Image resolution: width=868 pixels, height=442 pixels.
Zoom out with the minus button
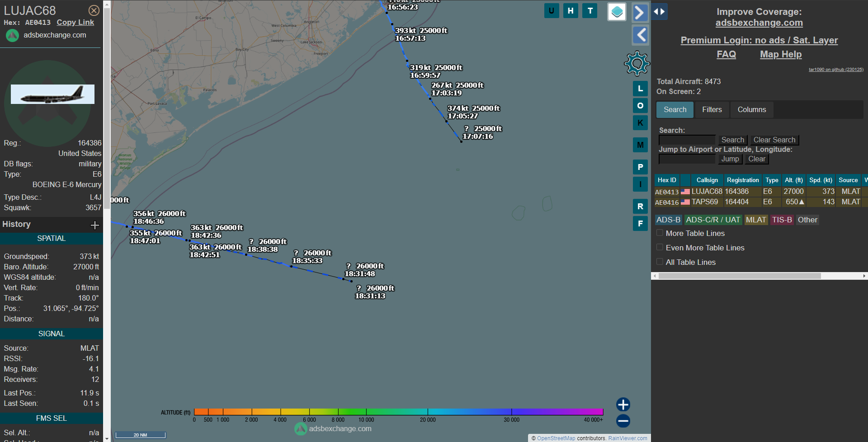point(623,421)
